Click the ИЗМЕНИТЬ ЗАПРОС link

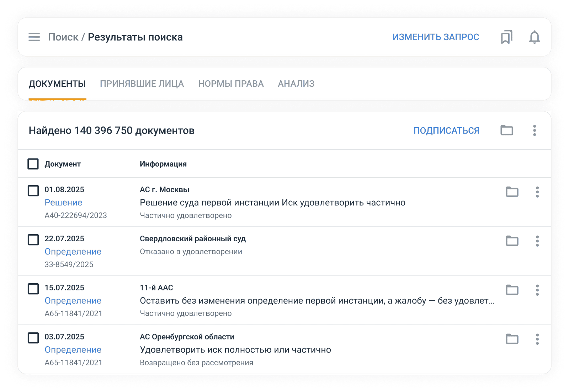click(436, 37)
